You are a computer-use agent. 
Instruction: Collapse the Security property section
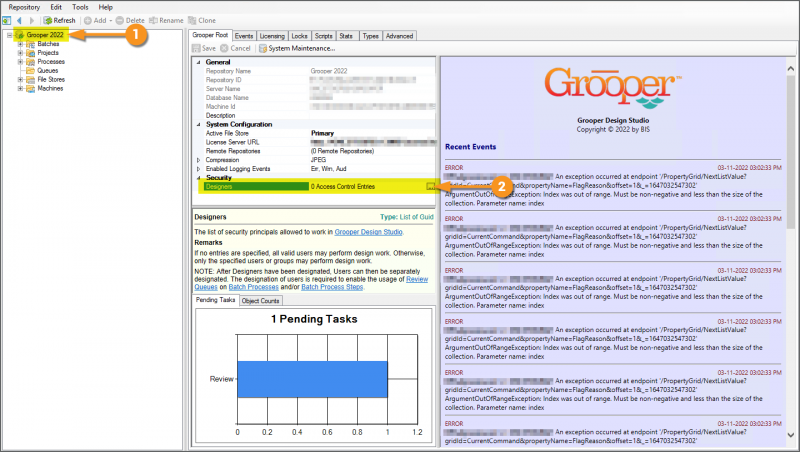click(x=198, y=178)
